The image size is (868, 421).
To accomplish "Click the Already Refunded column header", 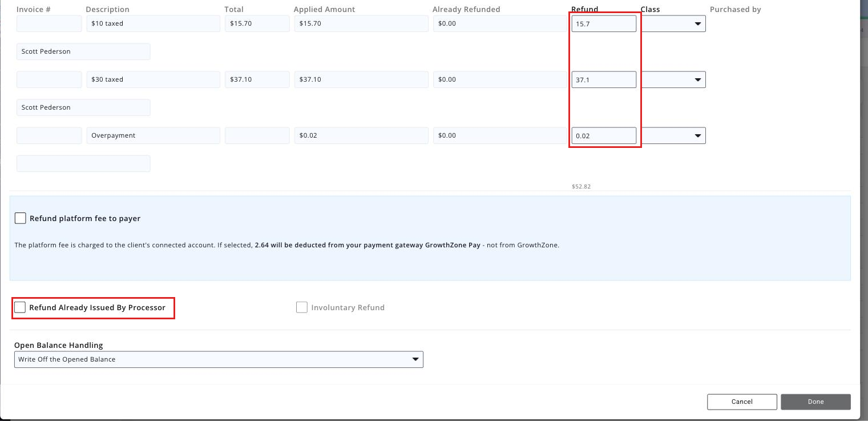I will (x=466, y=9).
